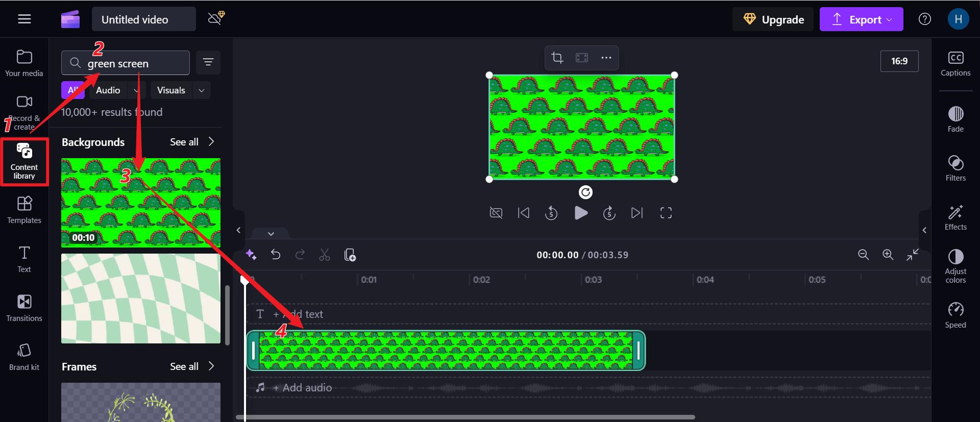This screenshot has width=980, height=422.
Task: Collapse the left content panel
Action: click(238, 230)
